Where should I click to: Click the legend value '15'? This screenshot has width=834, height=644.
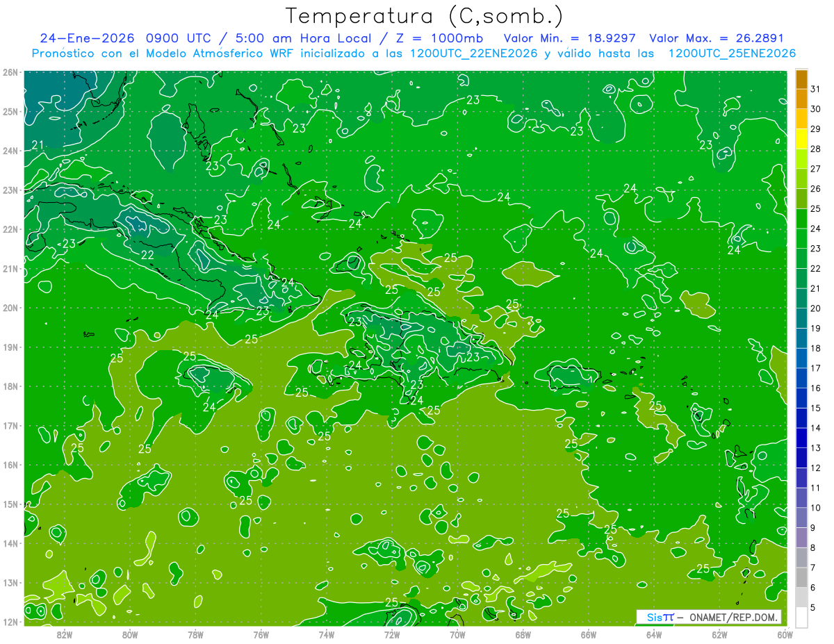coord(815,408)
